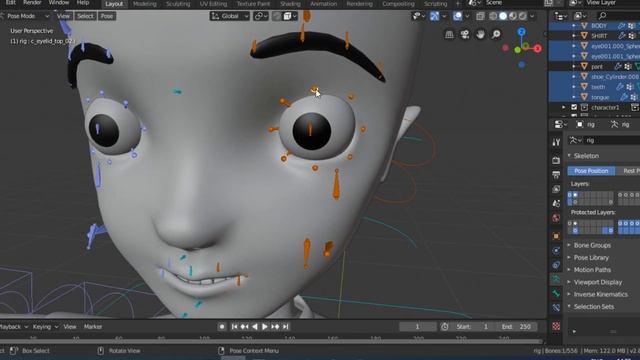Toggle perspective/orthographic grid icon
640x360 pixels.
click(449, 34)
